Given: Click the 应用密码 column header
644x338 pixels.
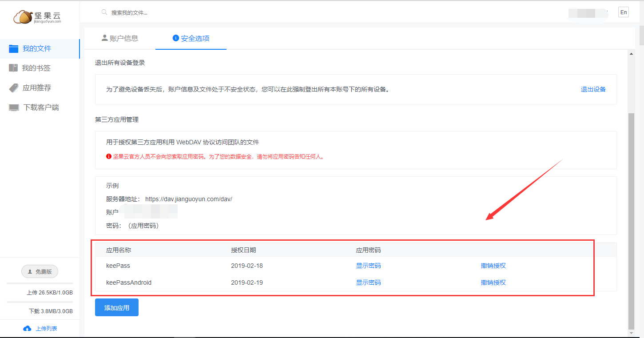Looking at the screenshot, I should (x=368, y=250).
